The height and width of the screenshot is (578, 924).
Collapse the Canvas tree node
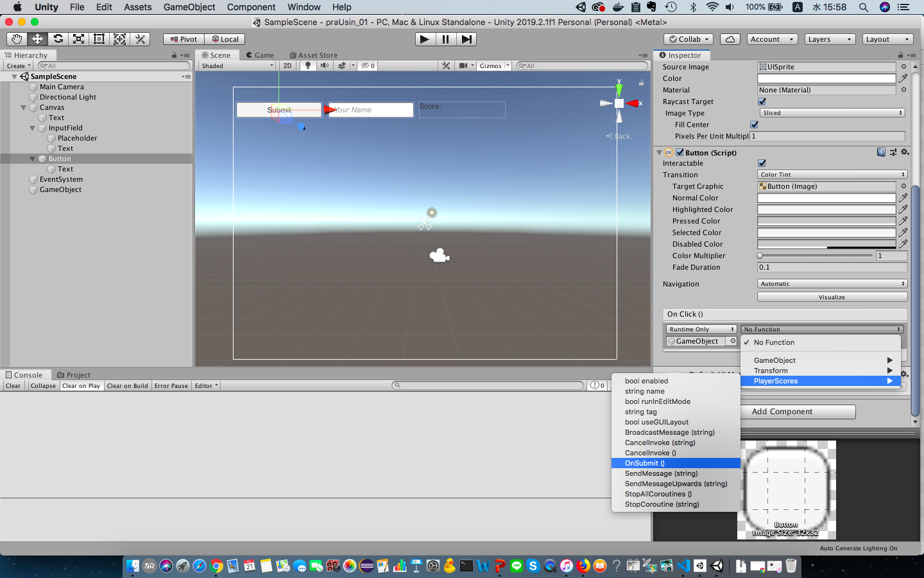pyautogui.click(x=24, y=107)
